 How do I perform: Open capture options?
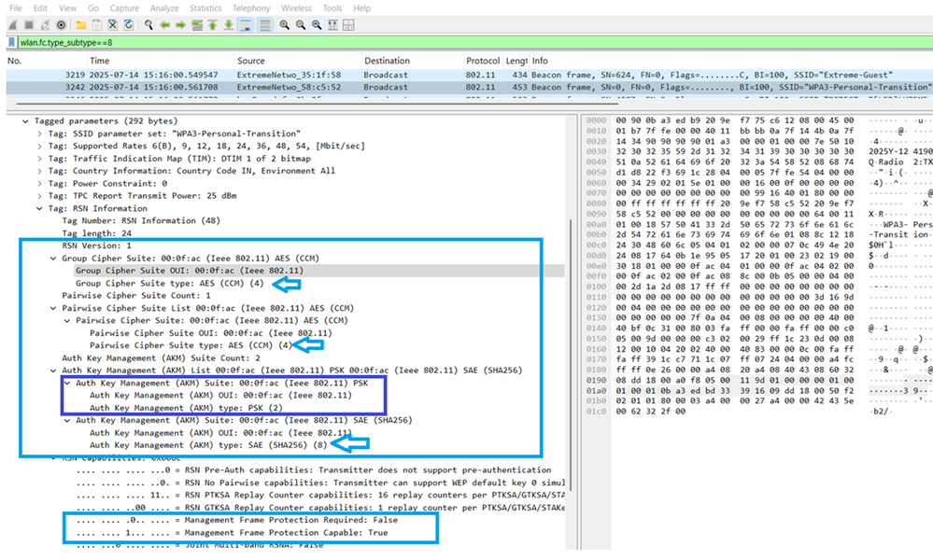click(61, 25)
